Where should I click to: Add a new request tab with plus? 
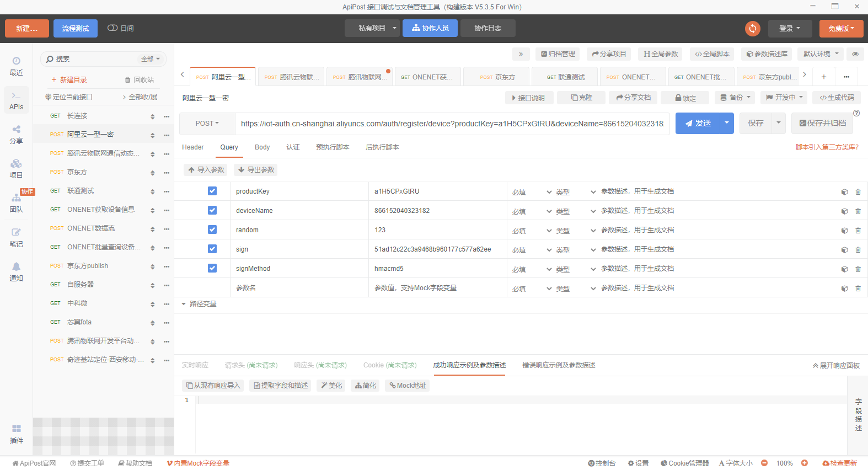[x=823, y=77]
